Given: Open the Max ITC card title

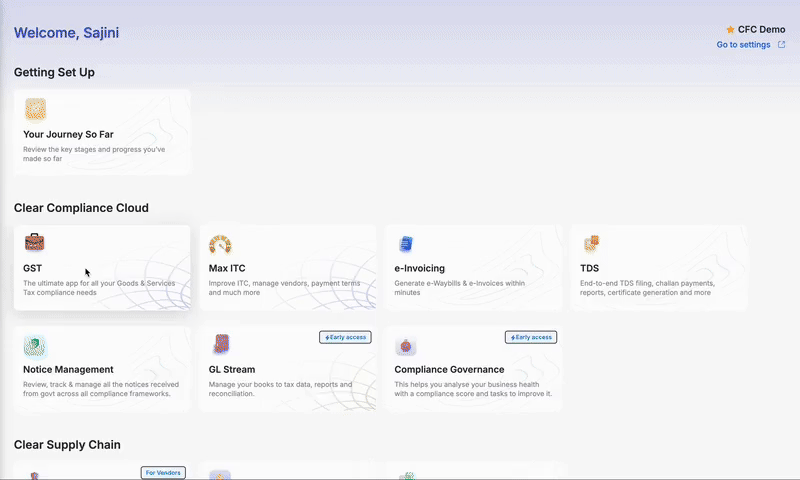Looking at the screenshot, I should tap(227, 268).
